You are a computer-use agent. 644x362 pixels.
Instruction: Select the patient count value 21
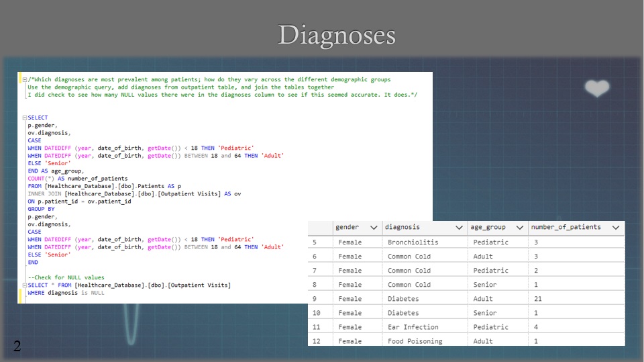537,299
